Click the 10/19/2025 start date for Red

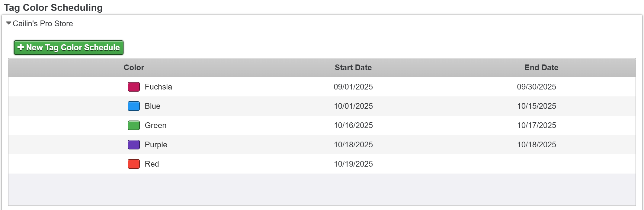353,164
